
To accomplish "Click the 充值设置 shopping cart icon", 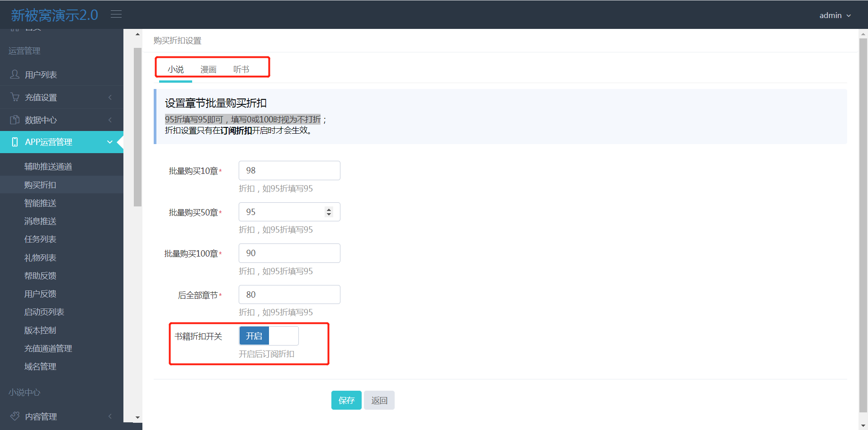I will [x=15, y=97].
